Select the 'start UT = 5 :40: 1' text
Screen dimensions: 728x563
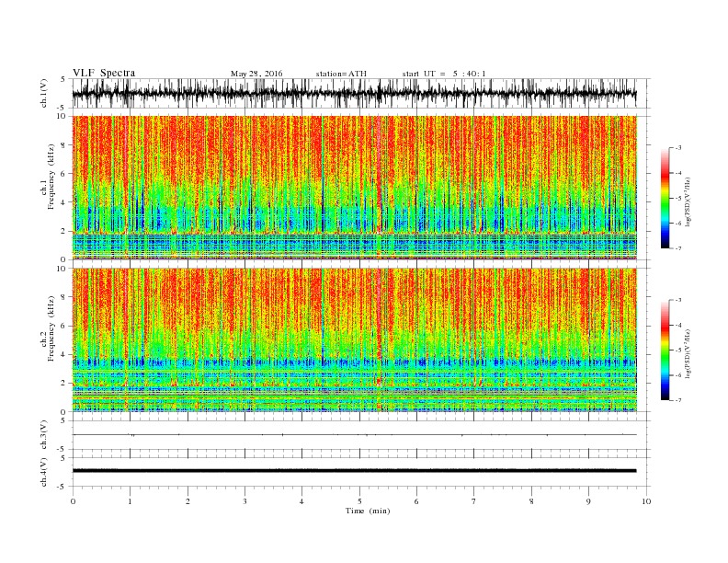[x=444, y=74]
